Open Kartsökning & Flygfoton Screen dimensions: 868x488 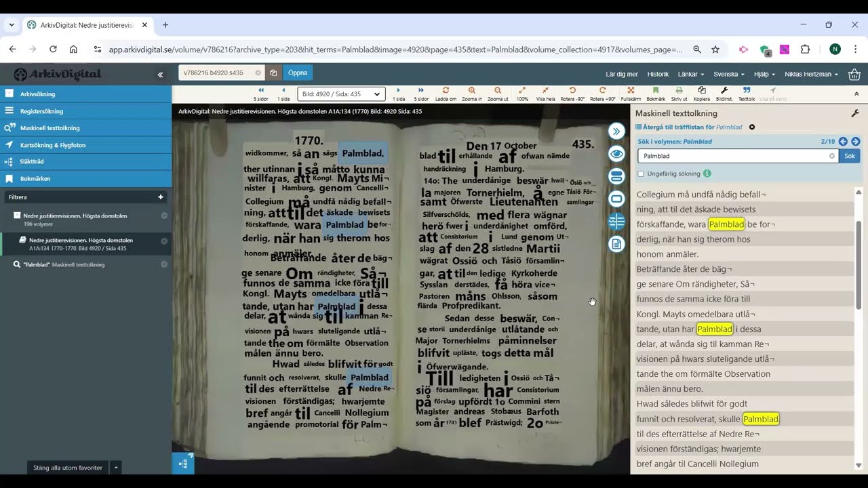click(x=85, y=144)
